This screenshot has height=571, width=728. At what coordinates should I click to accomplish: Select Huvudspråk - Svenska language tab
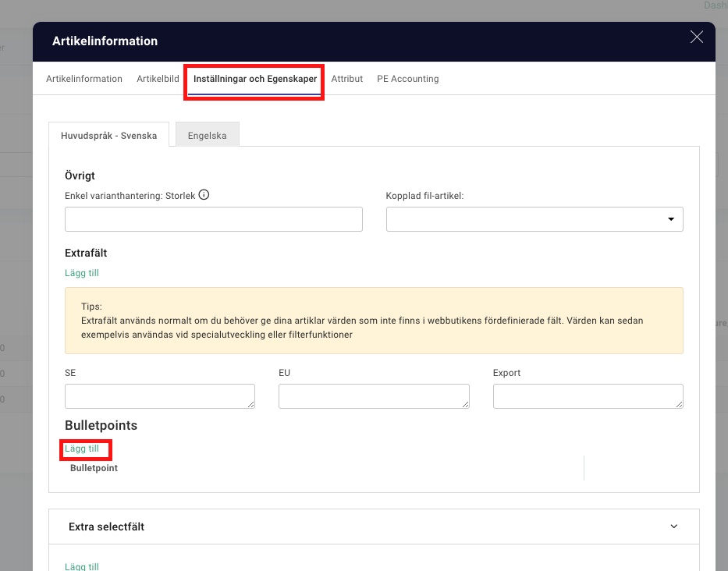(x=109, y=135)
